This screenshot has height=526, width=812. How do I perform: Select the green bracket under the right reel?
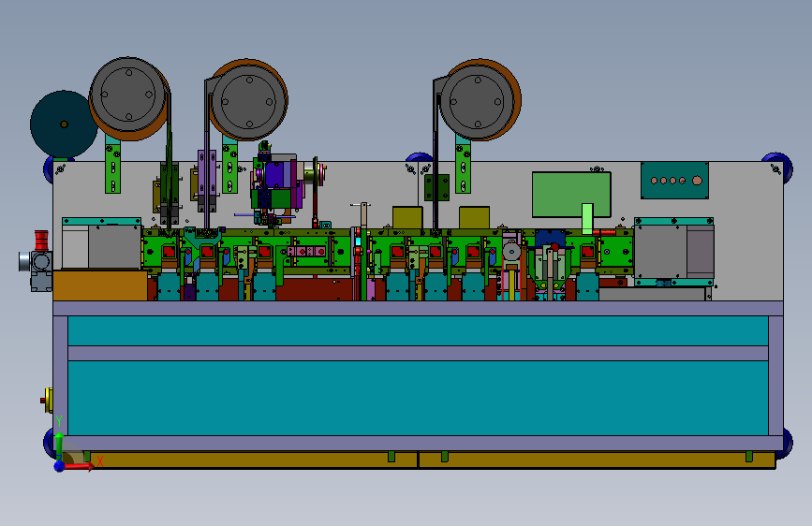(x=464, y=168)
